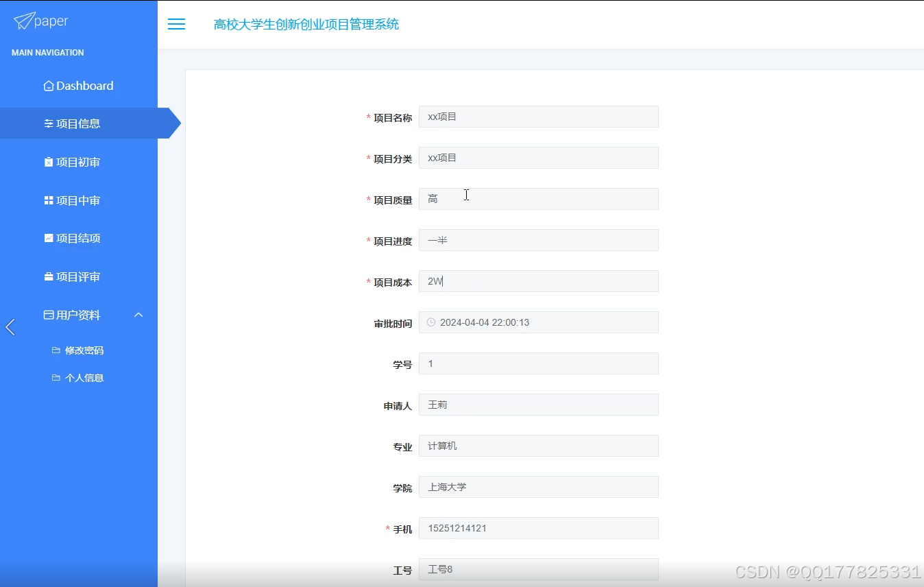Select the 项目评审 briefcase icon
924x587 pixels.
[49, 276]
